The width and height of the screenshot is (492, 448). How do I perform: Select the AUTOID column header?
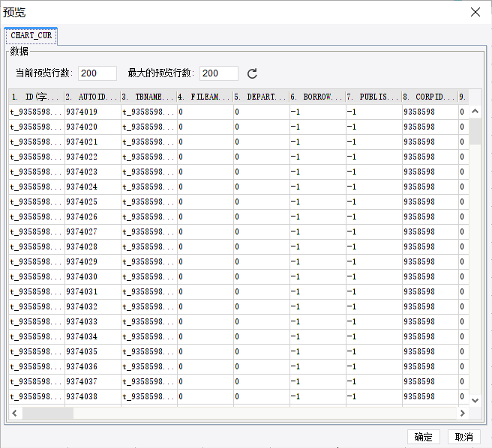click(93, 97)
